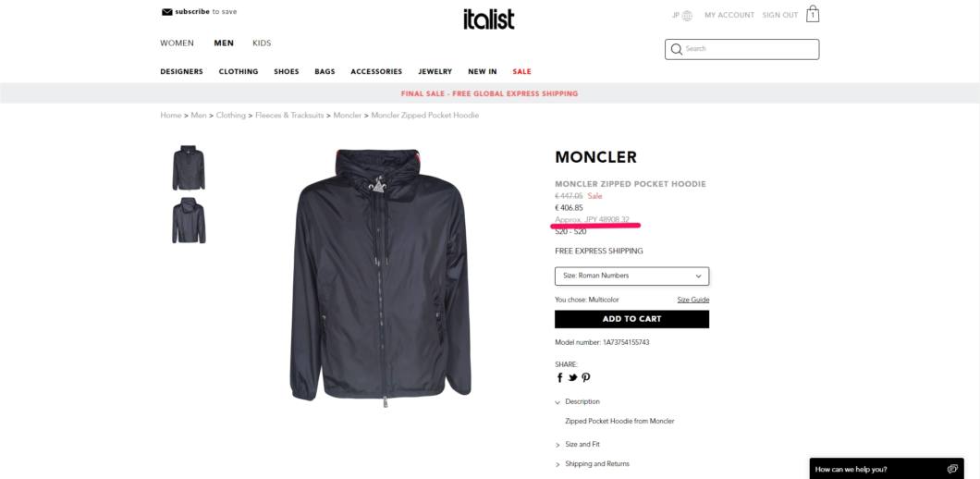The width and height of the screenshot is (980, 479).
Task: Open the Size: Roman Numbers dropdown
Action: pyautogui.click(x=631, y=276)
